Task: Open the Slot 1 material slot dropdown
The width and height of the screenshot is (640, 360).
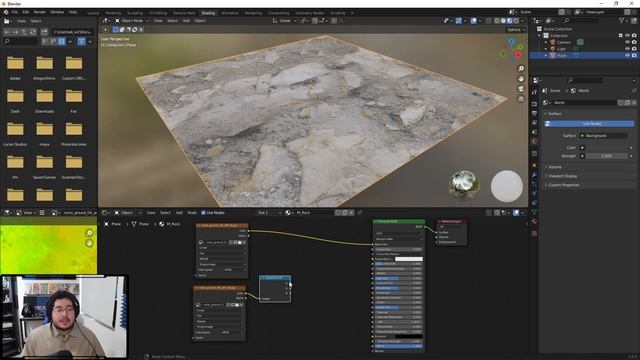Action: [269, 213]
